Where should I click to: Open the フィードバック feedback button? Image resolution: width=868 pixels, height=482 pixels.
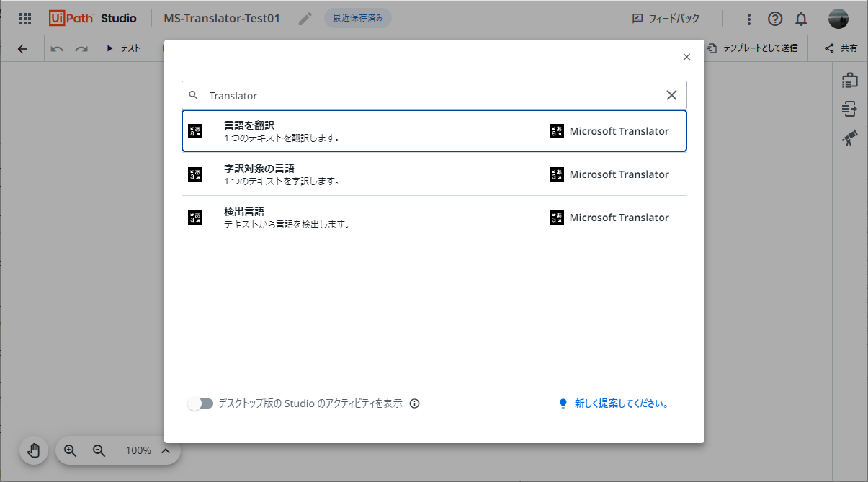pyautogui.click(x=666, y=19)
